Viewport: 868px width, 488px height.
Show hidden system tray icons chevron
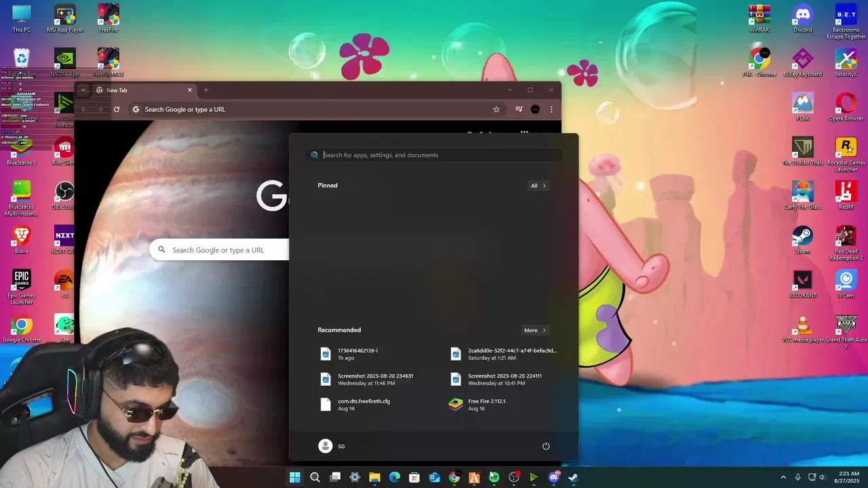(x=783, y=477)
